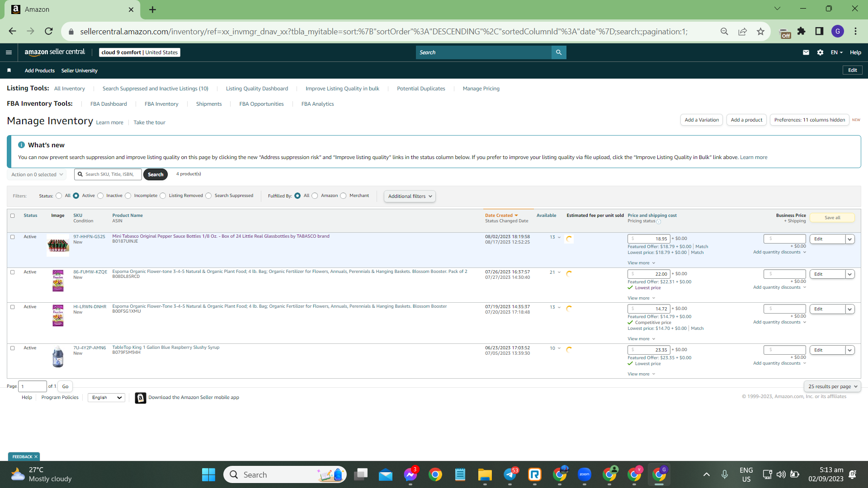Open the messages envelope icon
This screenshot has height=488, width=868.
pos(806,52)
